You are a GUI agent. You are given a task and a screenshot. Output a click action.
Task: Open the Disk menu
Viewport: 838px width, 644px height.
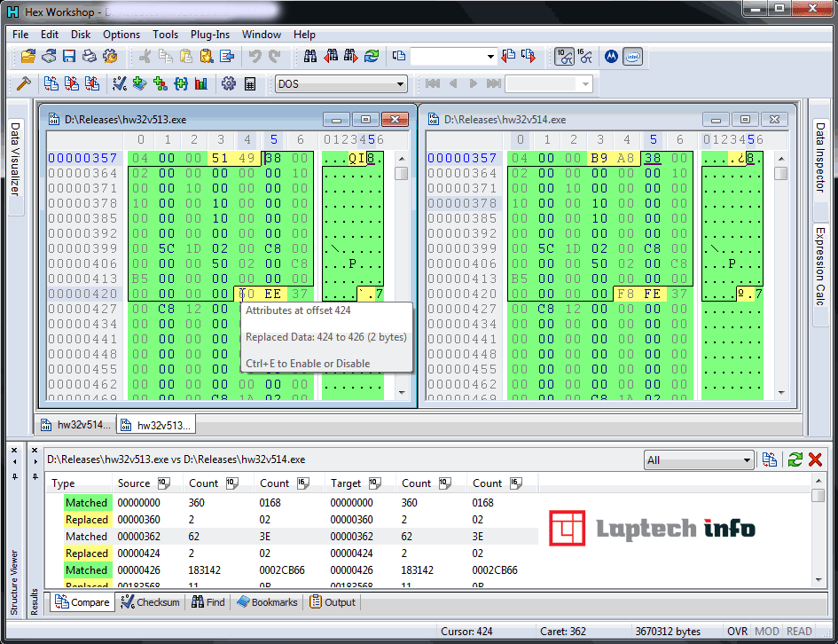pyautogui.click(x=81, y=35)
